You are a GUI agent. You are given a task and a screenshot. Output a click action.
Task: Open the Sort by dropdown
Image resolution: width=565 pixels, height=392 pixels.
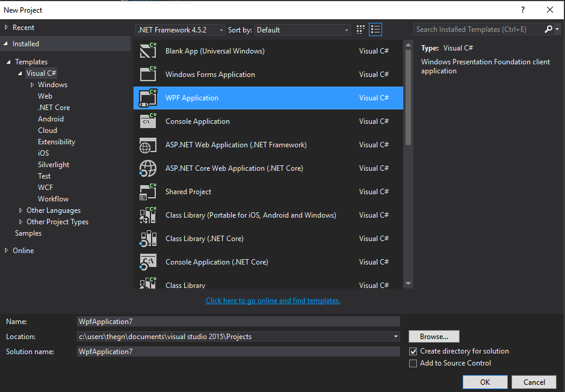(x=303, y=30)
